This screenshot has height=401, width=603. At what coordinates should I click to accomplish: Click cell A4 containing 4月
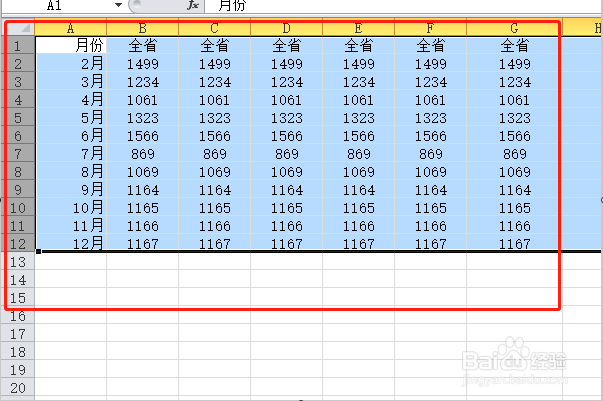pyautogui.click(x=71, y=100)
